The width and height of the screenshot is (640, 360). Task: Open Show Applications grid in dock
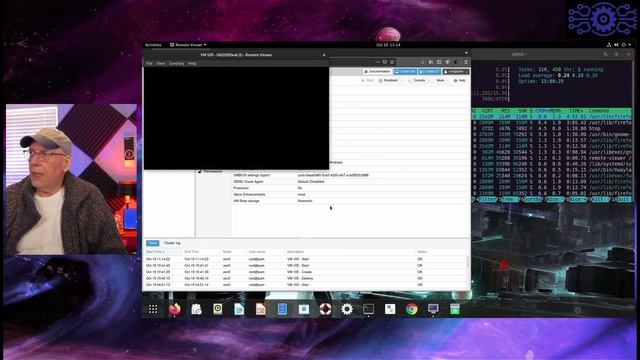153,309
